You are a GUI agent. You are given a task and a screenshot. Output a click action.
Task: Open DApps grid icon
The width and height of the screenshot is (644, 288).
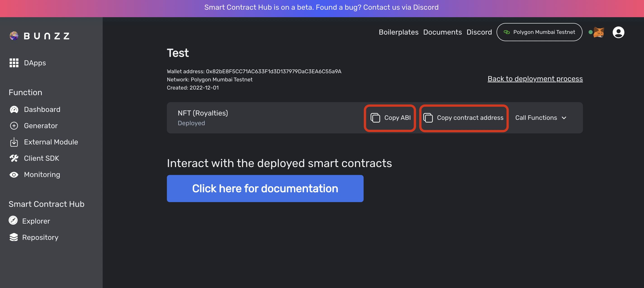[x=14, y=63]
